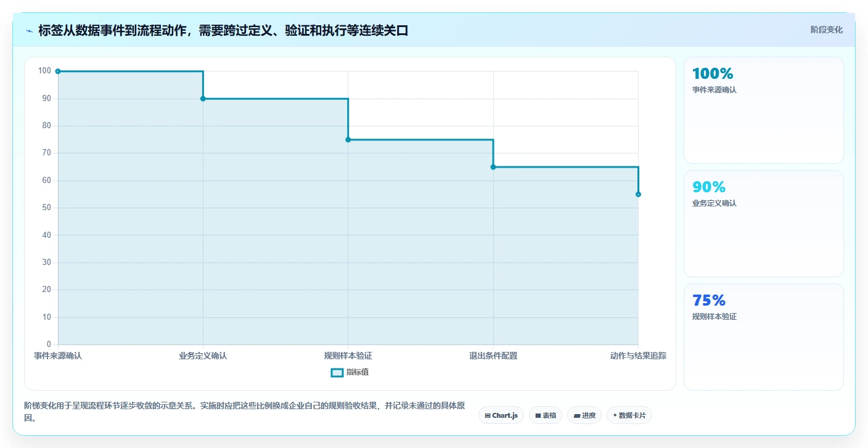The width and height of the screenshot is (868, 448).
Task: Click the 阶段变化 label in header
Action: [x=826, y=30]
